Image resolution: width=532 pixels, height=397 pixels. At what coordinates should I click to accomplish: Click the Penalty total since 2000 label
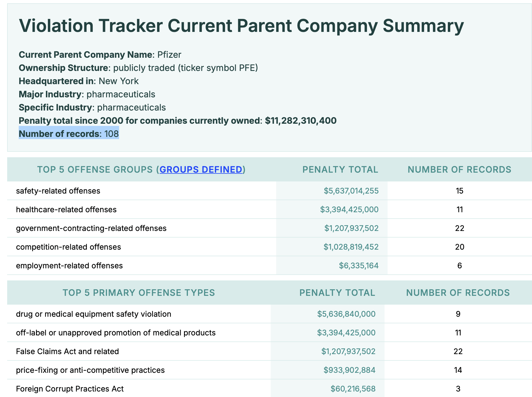point(139,121)
